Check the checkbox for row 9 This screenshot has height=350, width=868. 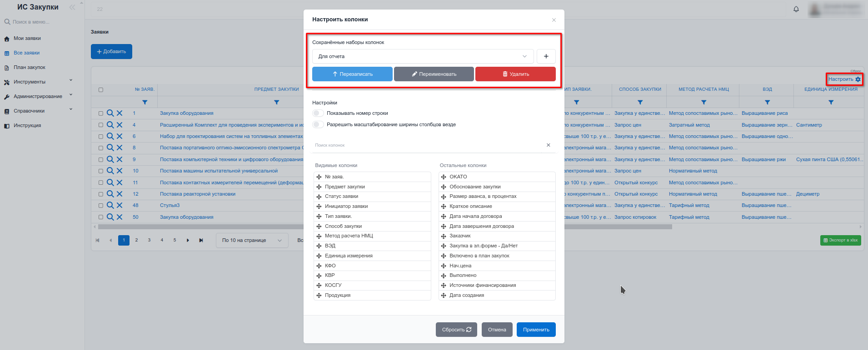pyautogui.click(x=101, y=160)
